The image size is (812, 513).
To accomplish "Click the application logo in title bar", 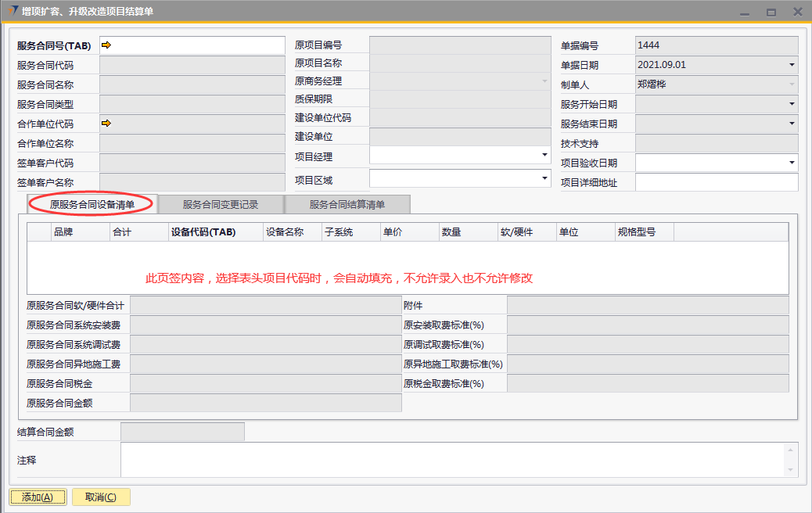I will 12,12.
